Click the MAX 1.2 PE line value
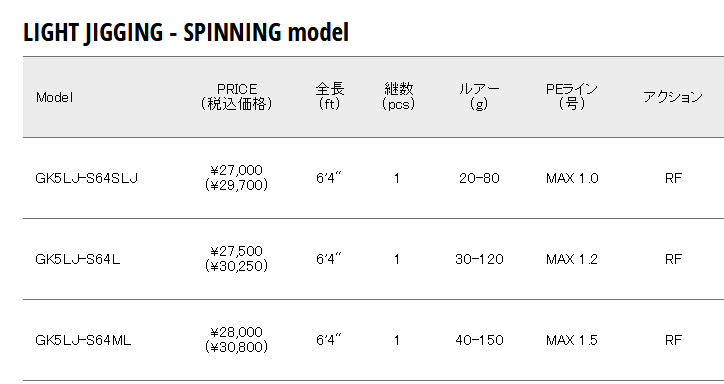Screen dimensions: 724x384 tap(572, 259)
